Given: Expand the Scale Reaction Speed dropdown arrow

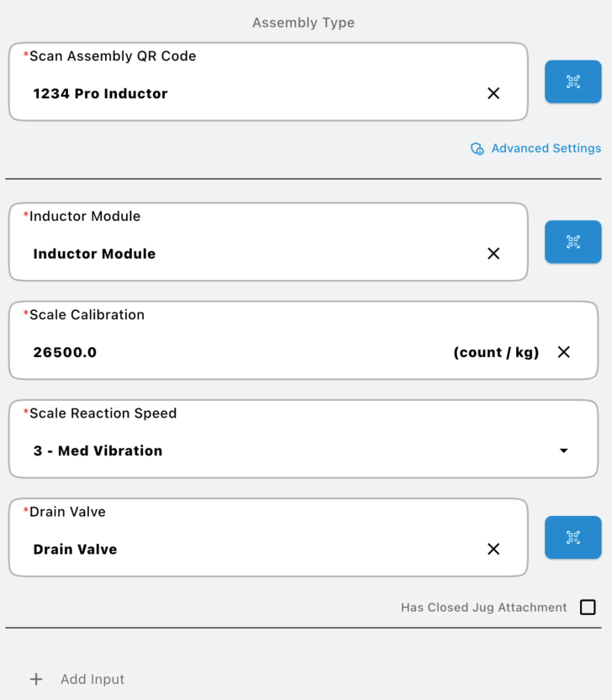Looking at the screenshot, I should tap(563, 451).
